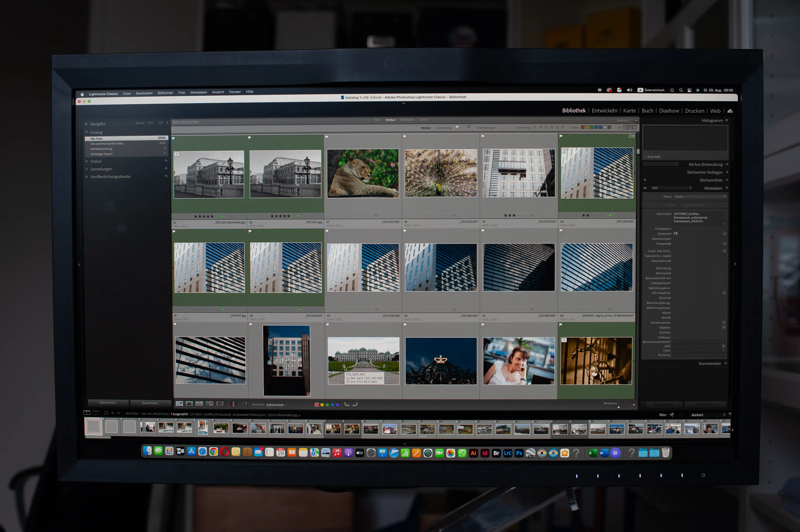Open Spotlight search in macOS menu bar
Image resolution: width=800 pixels, height=532 pixels.
pyautogui.click(x=680, y=90)
